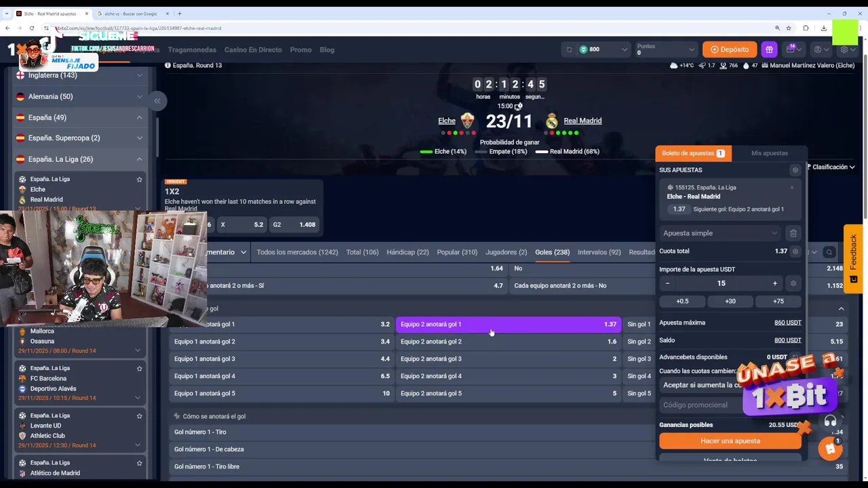Click Hacer una apuesta button
The height and width of the screenshot is (488, 868).
point(730,441)
